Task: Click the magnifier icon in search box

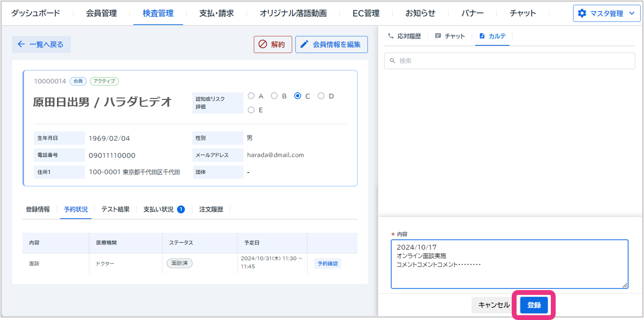Action: point(392,61)
